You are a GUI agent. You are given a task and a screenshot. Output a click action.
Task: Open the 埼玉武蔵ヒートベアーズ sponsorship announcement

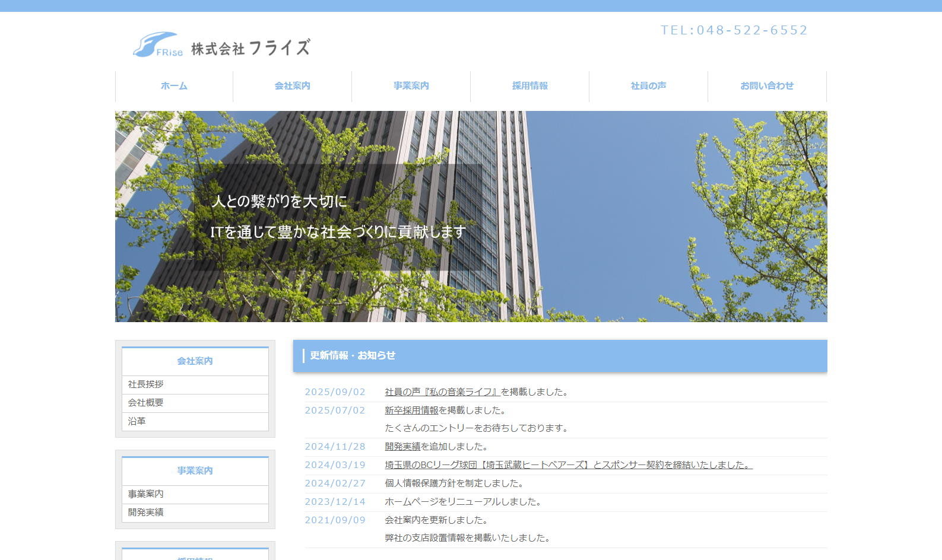568,465
